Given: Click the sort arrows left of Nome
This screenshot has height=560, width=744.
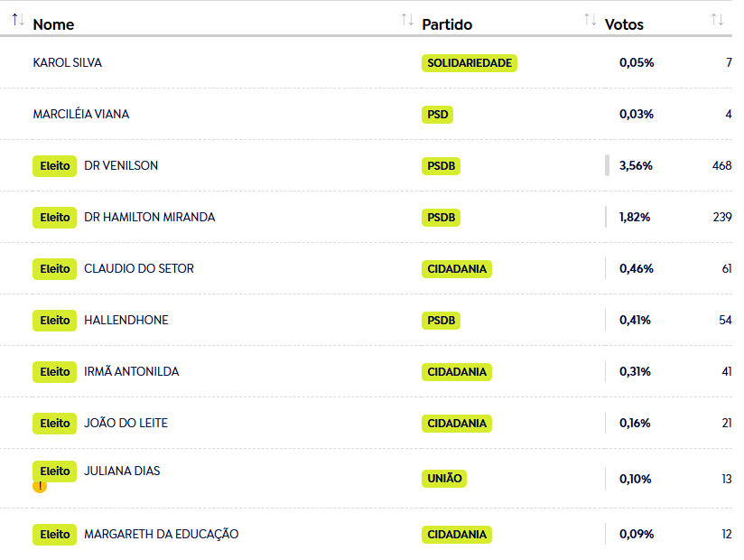Looking at the screenshot, I should (x=18, y=20).
